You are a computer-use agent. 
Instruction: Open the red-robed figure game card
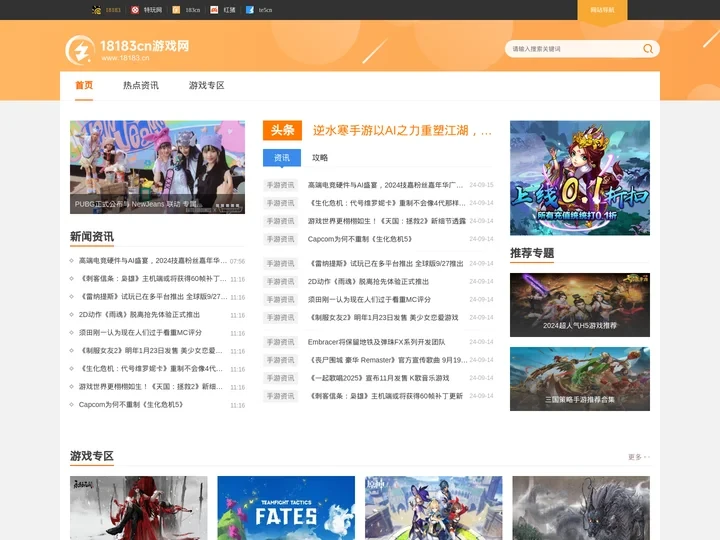(139, 508)
